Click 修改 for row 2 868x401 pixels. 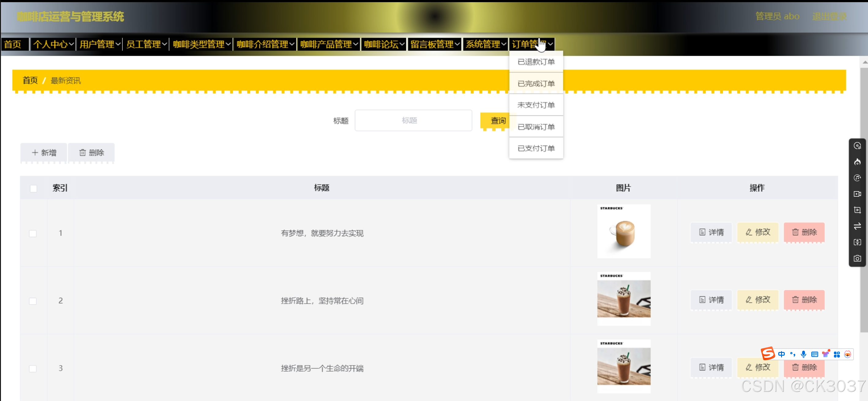click(757, 300)
